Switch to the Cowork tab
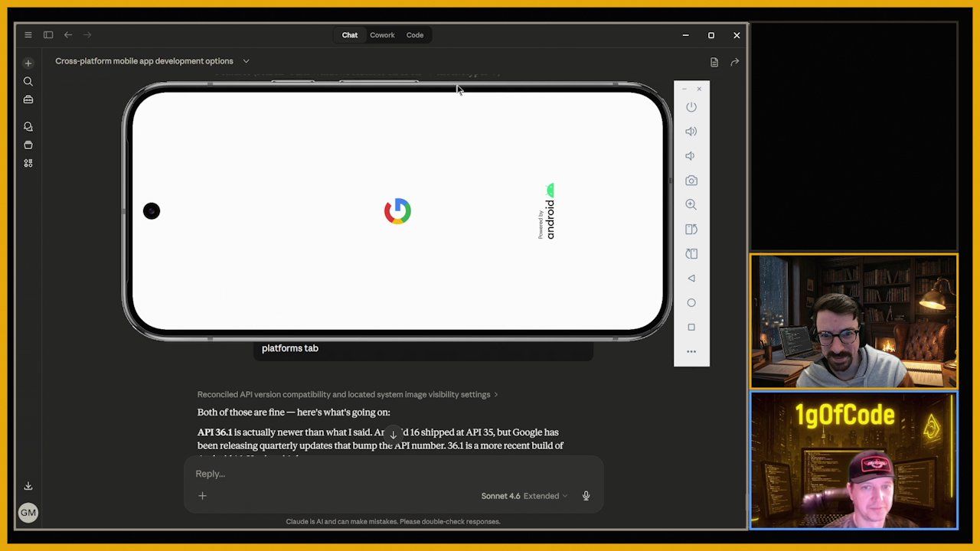 pyautogui.click(x=382, y=35)
